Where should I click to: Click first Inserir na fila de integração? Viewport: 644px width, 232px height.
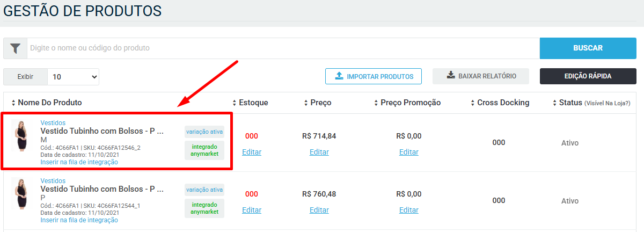[79, 162]
